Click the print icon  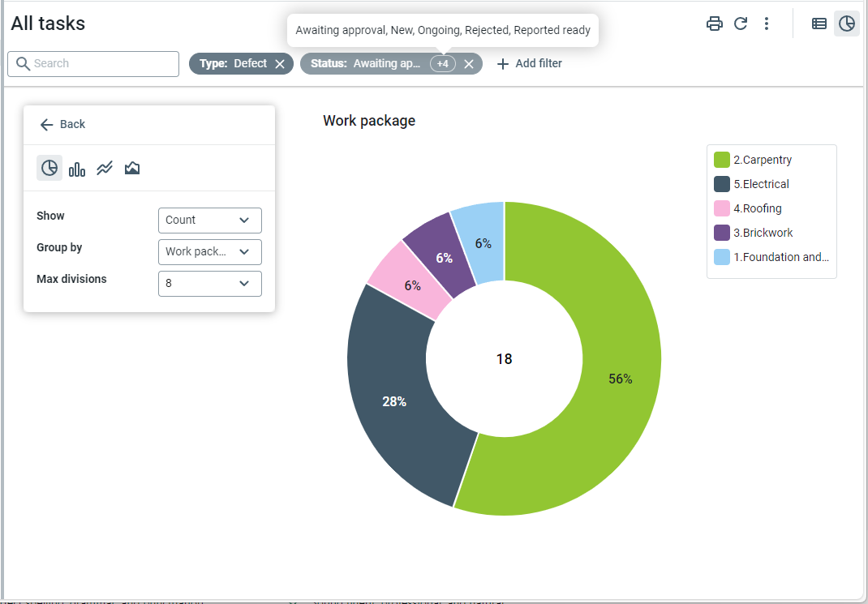point(714,24)
